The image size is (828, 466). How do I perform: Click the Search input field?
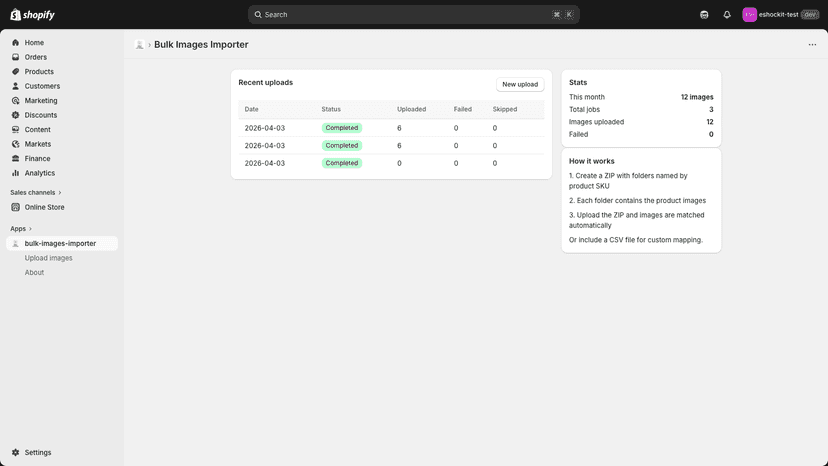point(413,14)
